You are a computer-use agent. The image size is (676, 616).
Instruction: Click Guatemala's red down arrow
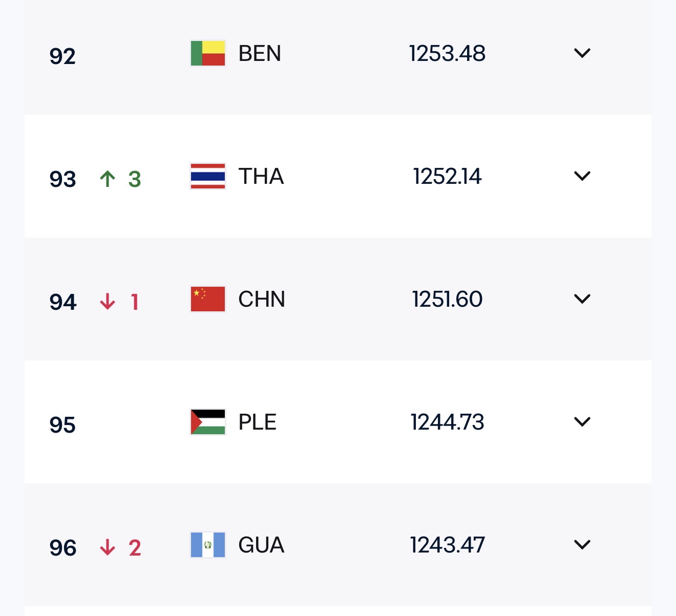tap(108, 547)
